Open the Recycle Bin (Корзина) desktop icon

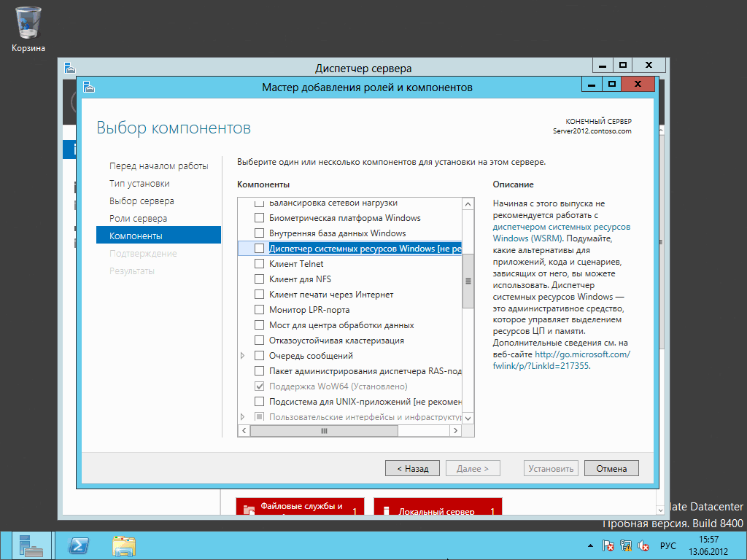(28, 29)
